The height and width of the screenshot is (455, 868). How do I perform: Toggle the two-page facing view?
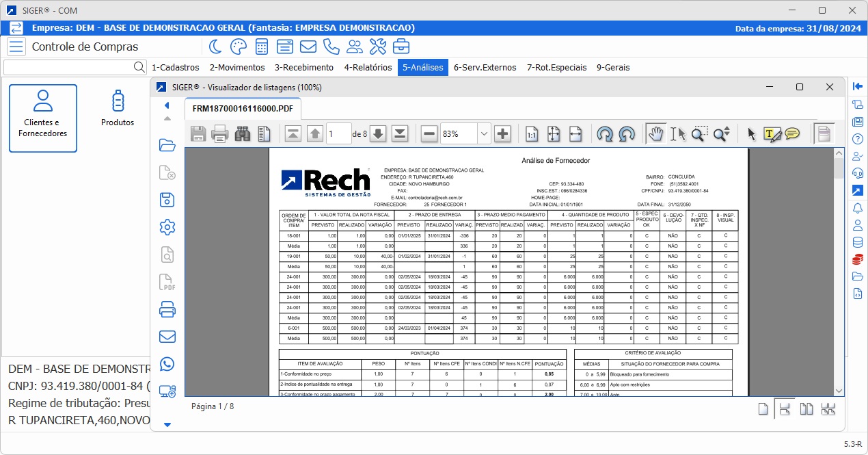806,409
